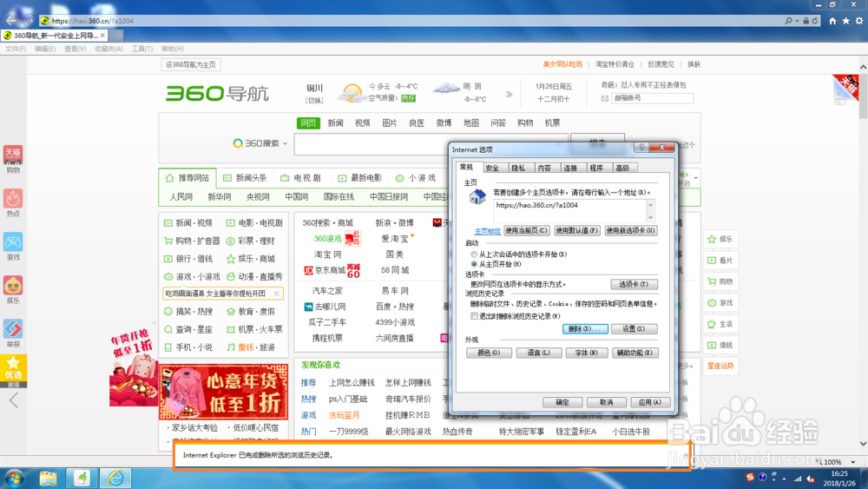Collapse left sidebar with arrow chevron
The width and height of the screenshot is (868, 489).
tap(14, 400)
